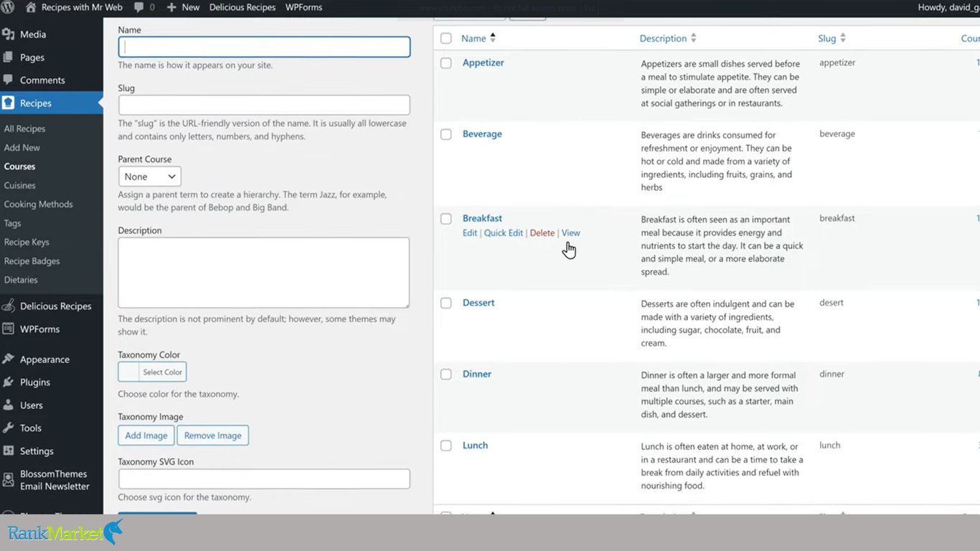The image size is (980, 551).
Task: Click the desert slug text in Dessert row
Action: pos(831,302)
